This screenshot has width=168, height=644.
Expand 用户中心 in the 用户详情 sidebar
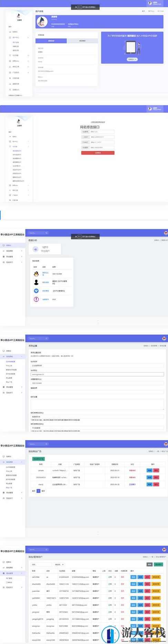19,37
